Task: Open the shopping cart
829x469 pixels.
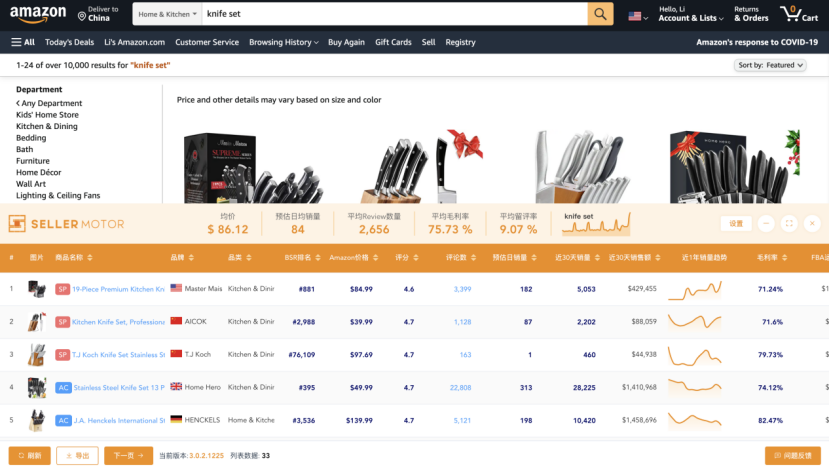Action: (799, 14)
